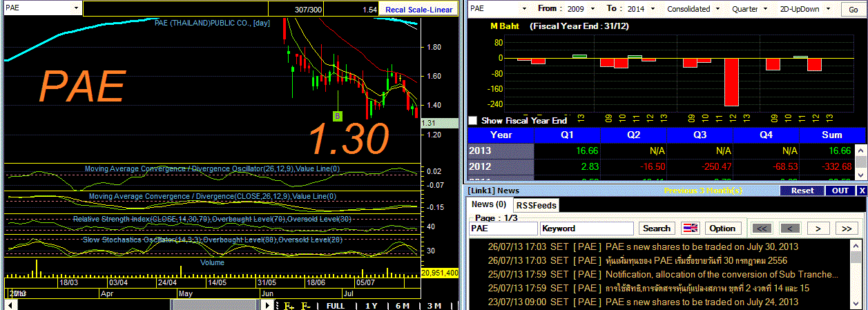This screenshot has width=868, height=310.
Task: Click the MACD Oscillator indicator label
Action: pyautogui.click(x=211, y=168)
